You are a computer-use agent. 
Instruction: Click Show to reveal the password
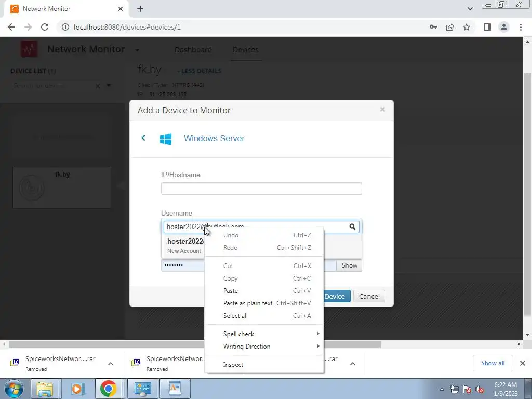coord(349,265)
